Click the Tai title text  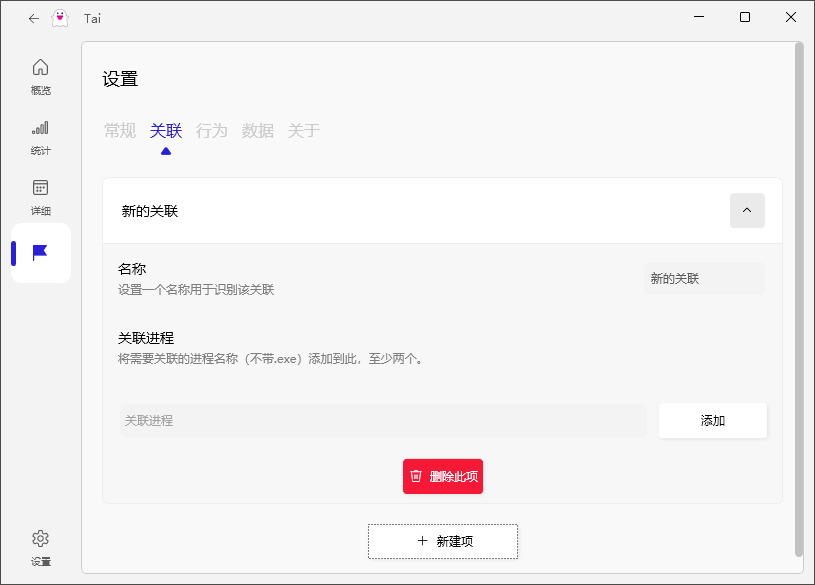(93, 19)
